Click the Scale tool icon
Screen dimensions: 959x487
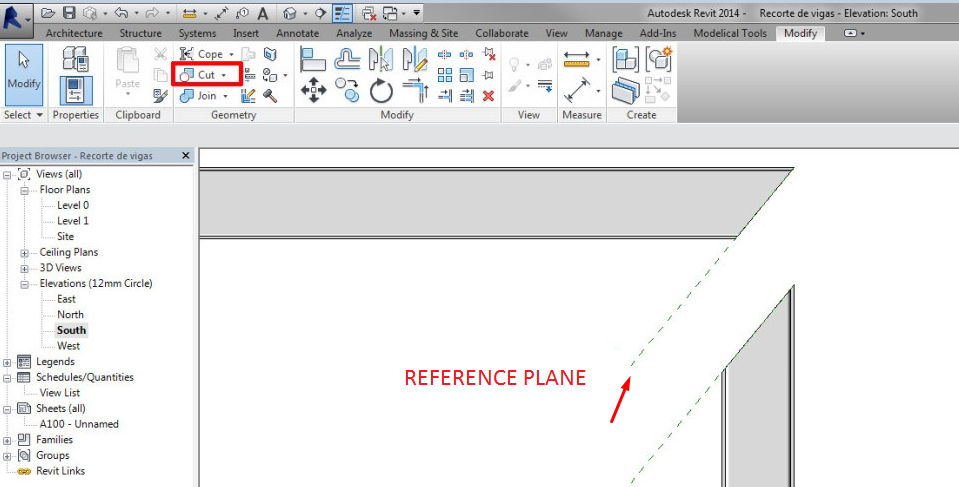(x=467, y=75)
